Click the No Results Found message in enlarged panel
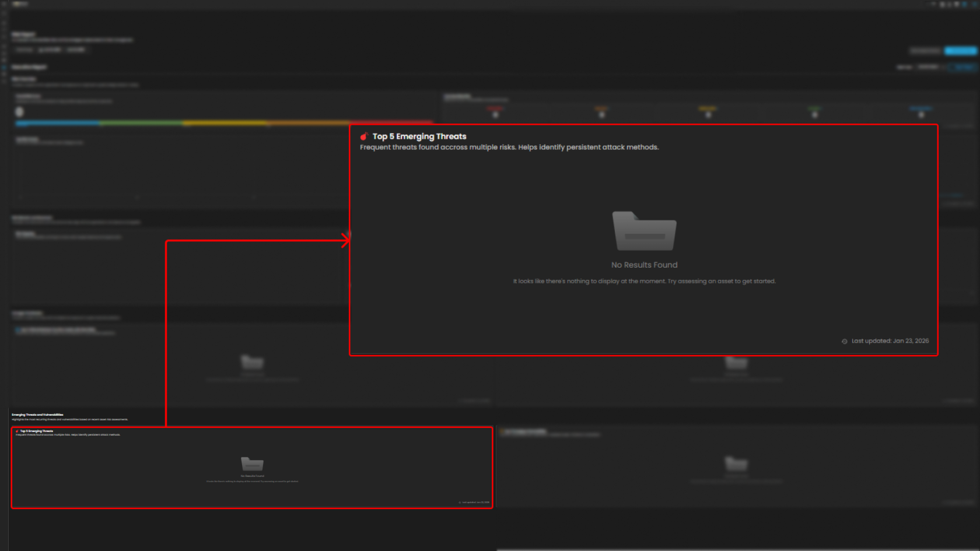 click(x=644, y=265)
